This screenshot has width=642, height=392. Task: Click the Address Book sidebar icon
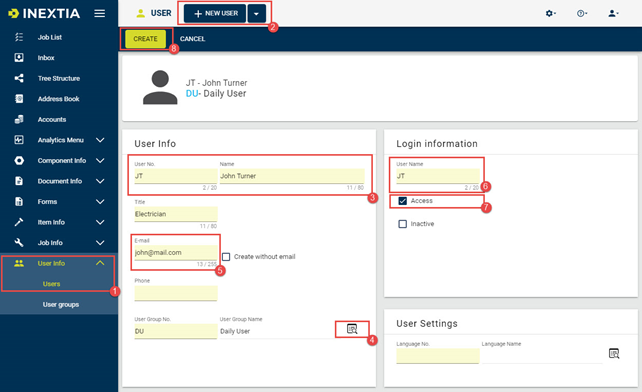pos(19,99)
